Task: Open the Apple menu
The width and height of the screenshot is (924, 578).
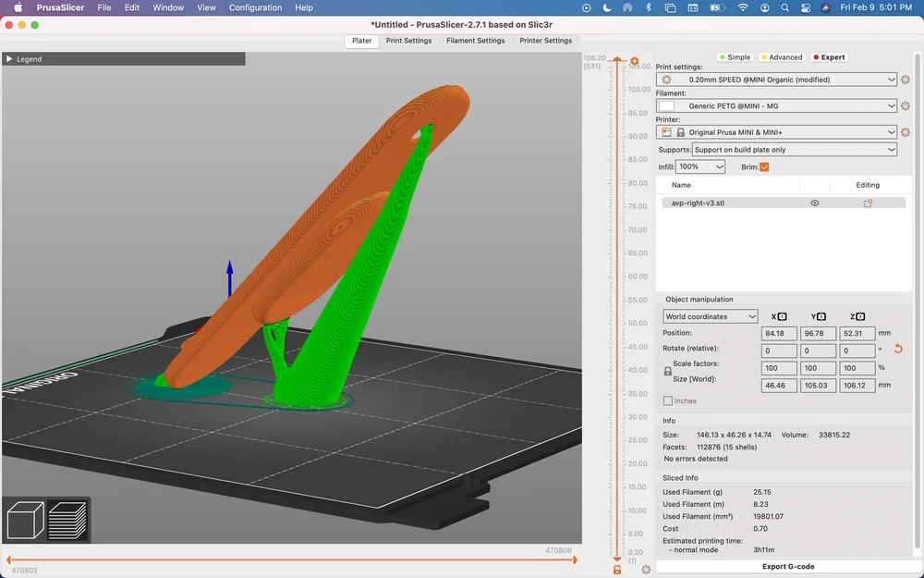Action: (x=18, y=7)
